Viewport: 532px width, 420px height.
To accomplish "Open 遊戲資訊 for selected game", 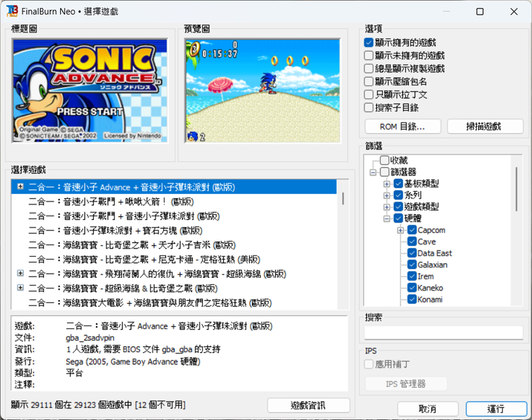I will coord(309,405).
